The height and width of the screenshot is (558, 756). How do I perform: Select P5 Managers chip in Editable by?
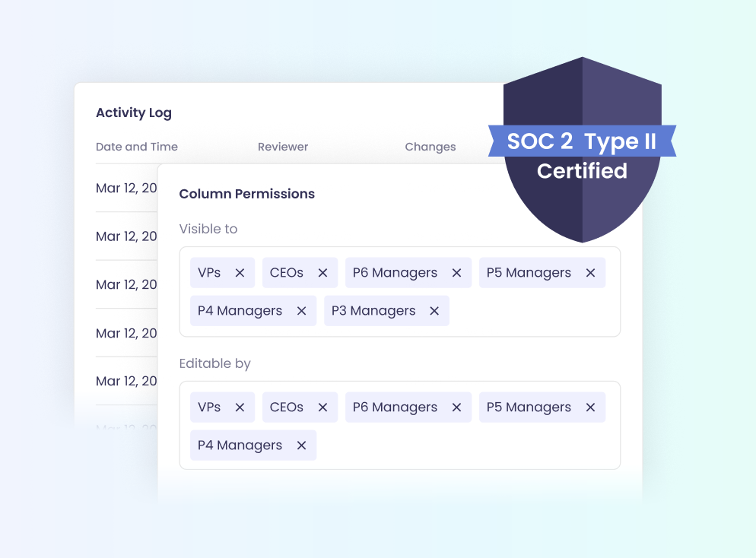coord(542,407)
